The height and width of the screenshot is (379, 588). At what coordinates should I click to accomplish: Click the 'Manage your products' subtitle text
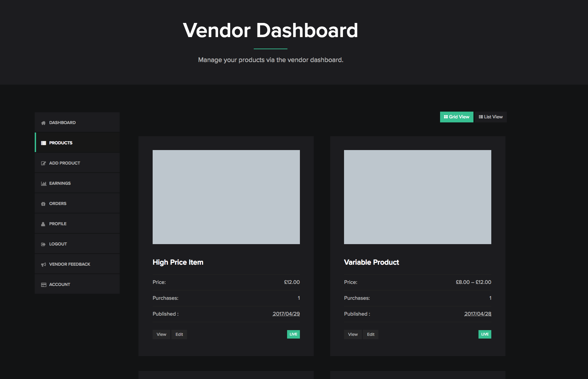click(x=271, y=60)
